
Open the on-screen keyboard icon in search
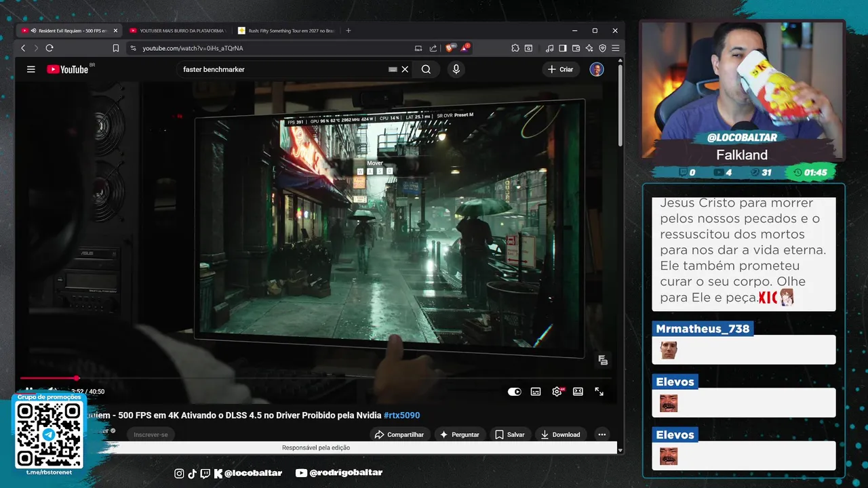pyautogui.click(x=393, y=69)
